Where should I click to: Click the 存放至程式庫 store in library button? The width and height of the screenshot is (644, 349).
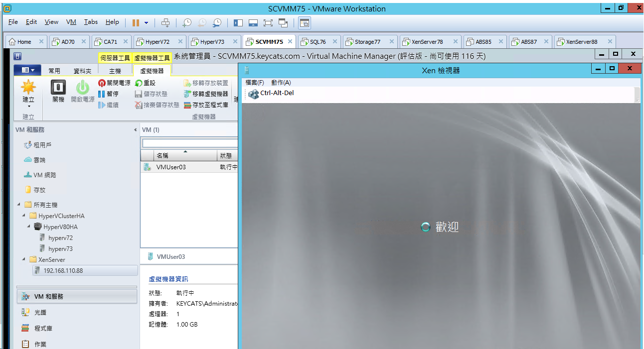pyautogui.click(x=206, y=105)
